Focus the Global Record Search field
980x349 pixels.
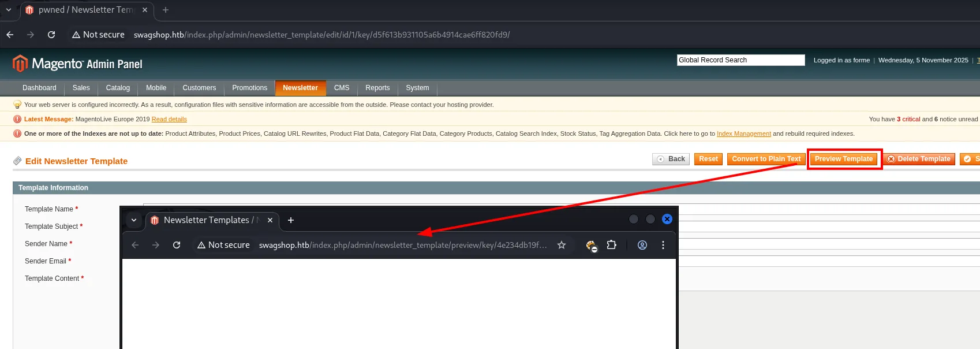pyautogui.click(x=741, y=60)
